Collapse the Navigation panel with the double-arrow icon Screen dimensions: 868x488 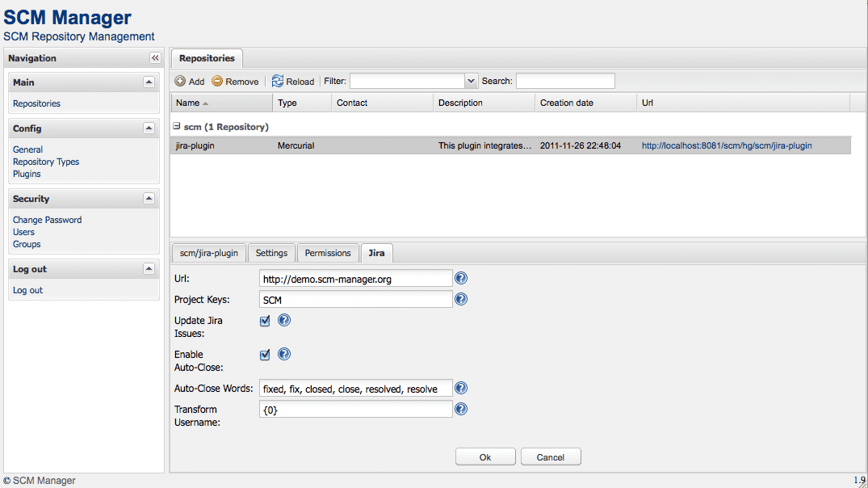(x=154, y=57)
